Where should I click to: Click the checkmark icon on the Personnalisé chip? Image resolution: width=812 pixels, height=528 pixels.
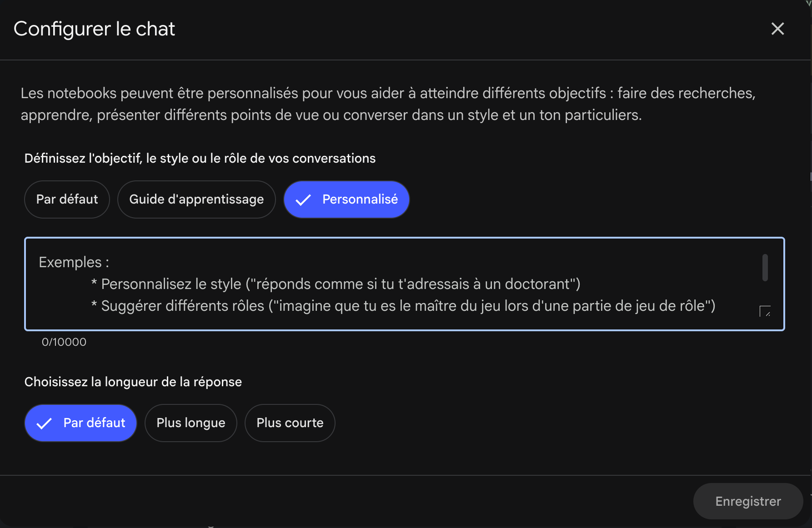(x=303, y=199)
